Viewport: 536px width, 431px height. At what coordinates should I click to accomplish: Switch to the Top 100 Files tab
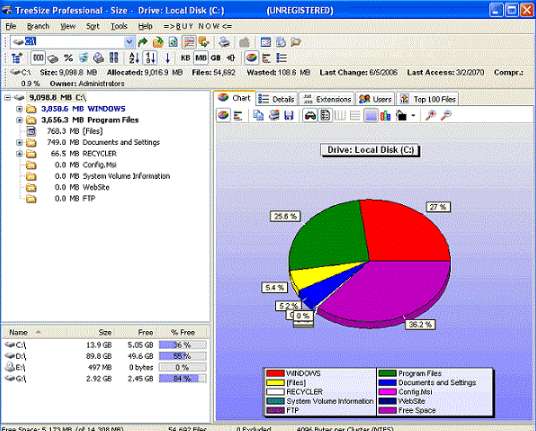[x=428, y=99]
